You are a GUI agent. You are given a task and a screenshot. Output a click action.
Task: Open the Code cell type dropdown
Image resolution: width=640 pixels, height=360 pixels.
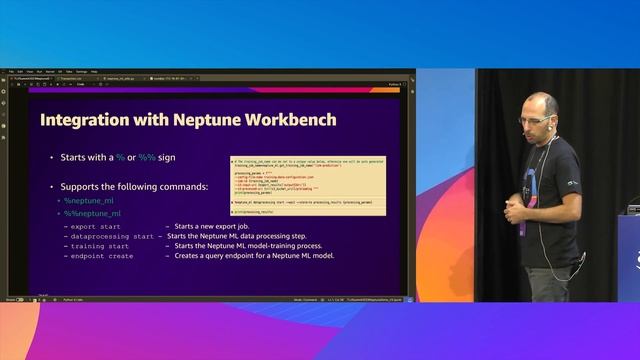point(85,84)
